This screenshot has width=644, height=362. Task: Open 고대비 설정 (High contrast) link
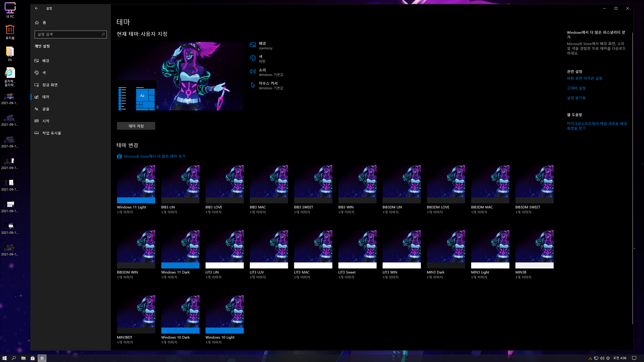[576, 88]
